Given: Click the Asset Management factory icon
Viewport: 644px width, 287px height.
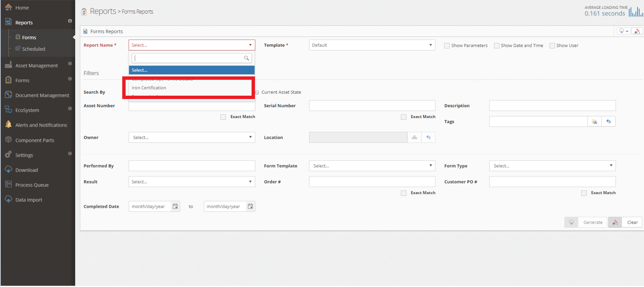Looking at the screenshot, I should [8, 65].
